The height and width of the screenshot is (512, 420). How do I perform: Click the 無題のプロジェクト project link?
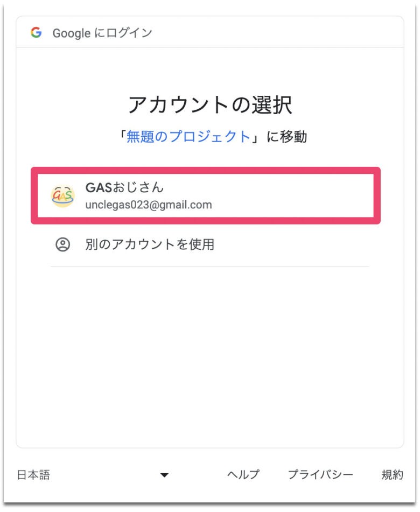[188, 137]
